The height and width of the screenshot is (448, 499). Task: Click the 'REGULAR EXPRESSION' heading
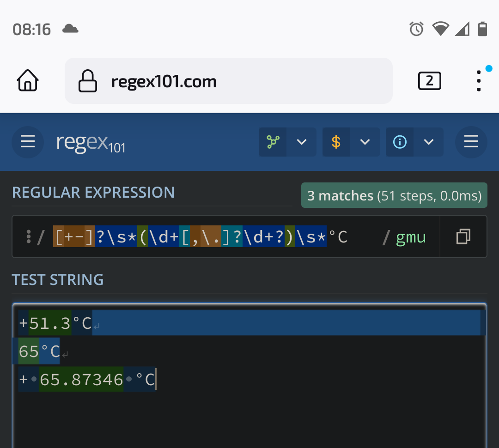(93, 193)
